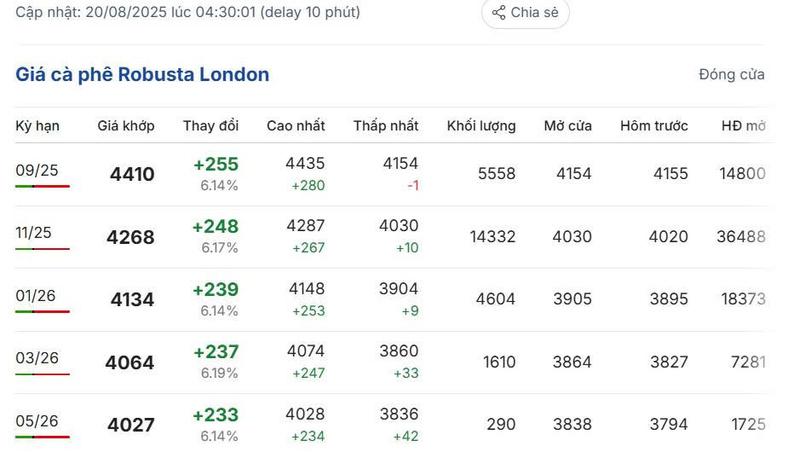Image resolution: width=800 pixels, height=452 pixels.
Task: Click the share icon beside Chia sẻ
Action: [x=498, y=13]
